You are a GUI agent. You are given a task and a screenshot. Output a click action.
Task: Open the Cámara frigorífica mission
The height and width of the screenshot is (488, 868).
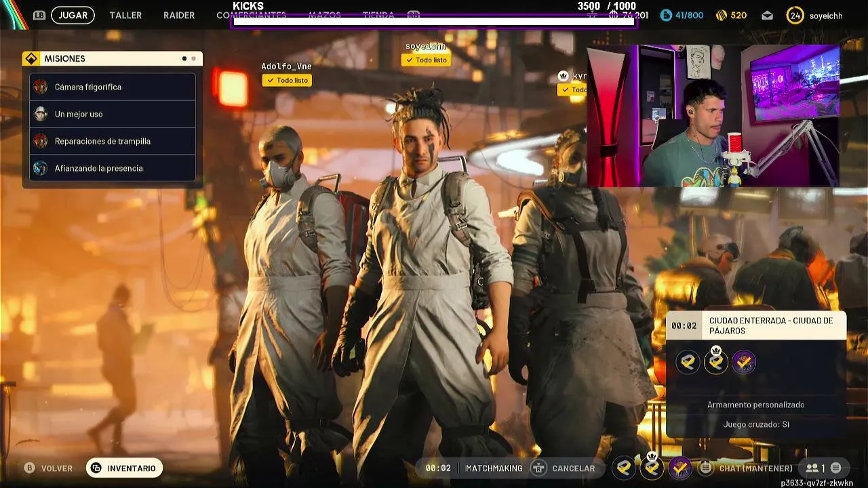click(113, 87)
